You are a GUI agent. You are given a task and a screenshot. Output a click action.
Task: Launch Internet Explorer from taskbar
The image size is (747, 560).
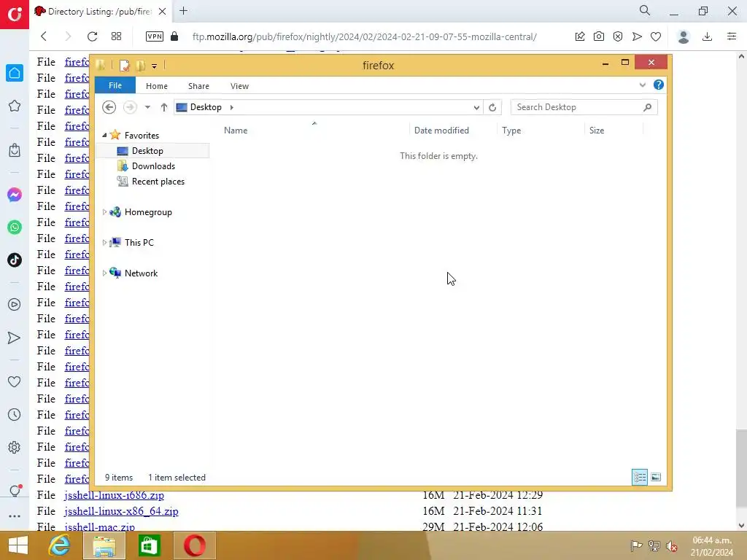pyautogui.click(x=60, y=545)
